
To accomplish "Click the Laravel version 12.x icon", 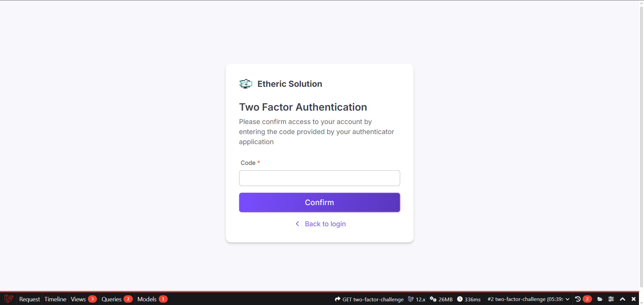I will [x=411, y=299].
